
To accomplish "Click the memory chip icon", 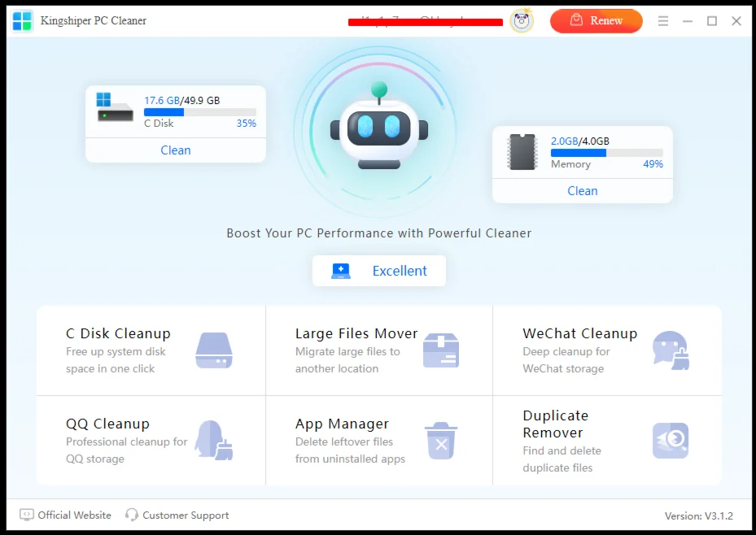I will (x=522, y=152).
